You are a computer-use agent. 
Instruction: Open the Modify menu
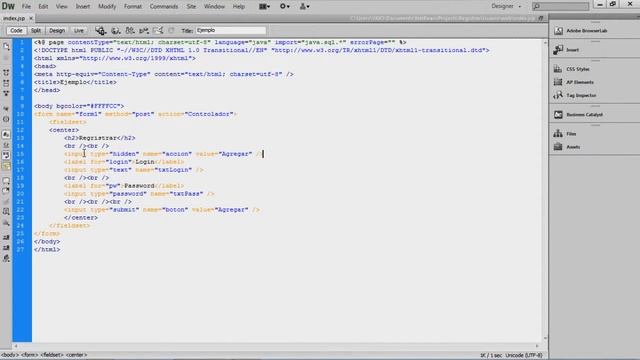[107, 7]
